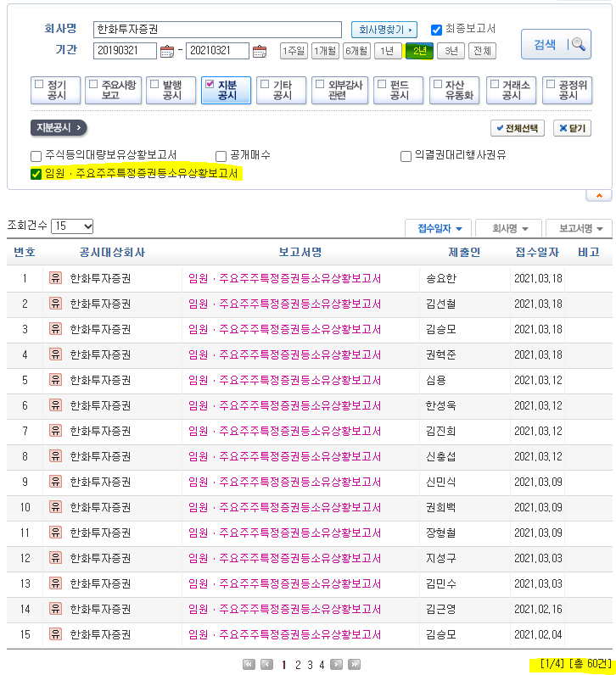Set period to 1개월

coord(325,51)
